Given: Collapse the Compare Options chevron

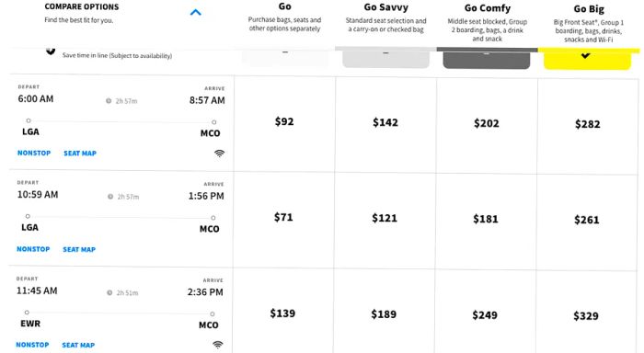Looking at the screenshot, I should (x=195, y=13).
